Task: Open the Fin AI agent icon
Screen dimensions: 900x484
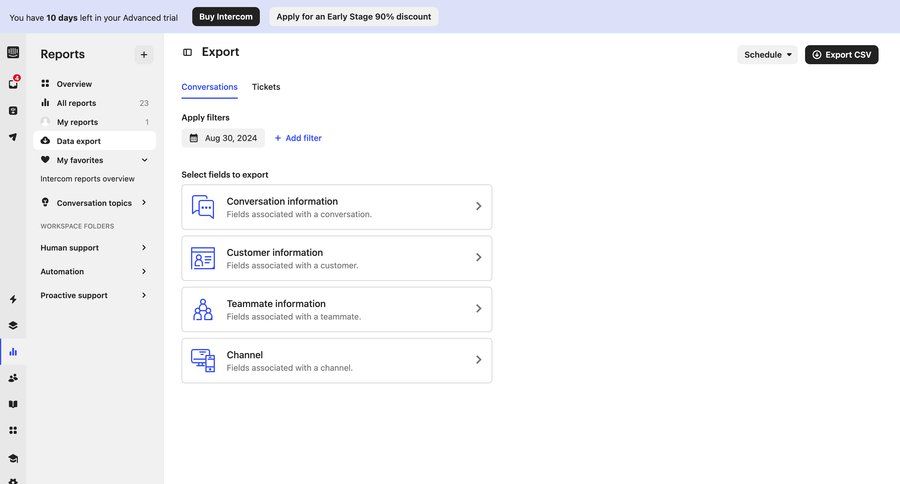Action: (13, 111)
